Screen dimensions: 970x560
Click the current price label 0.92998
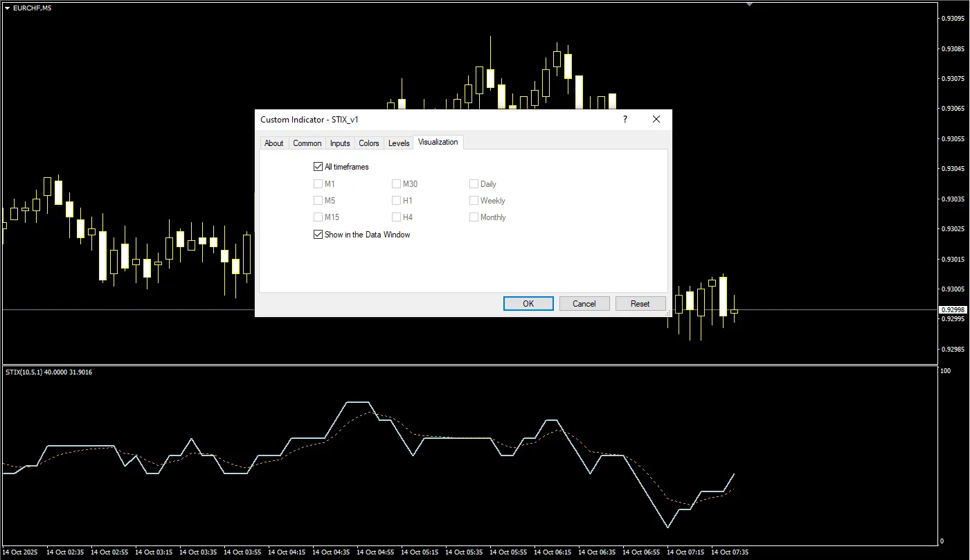953,310
